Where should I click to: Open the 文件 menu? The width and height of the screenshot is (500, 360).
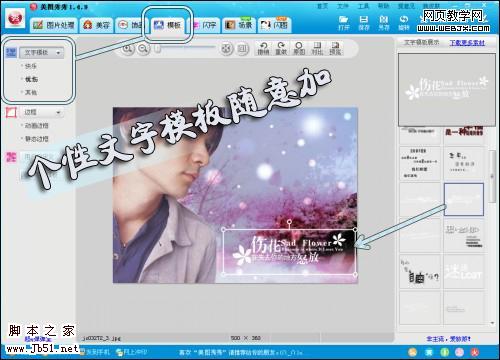click(x=343, y=6)
